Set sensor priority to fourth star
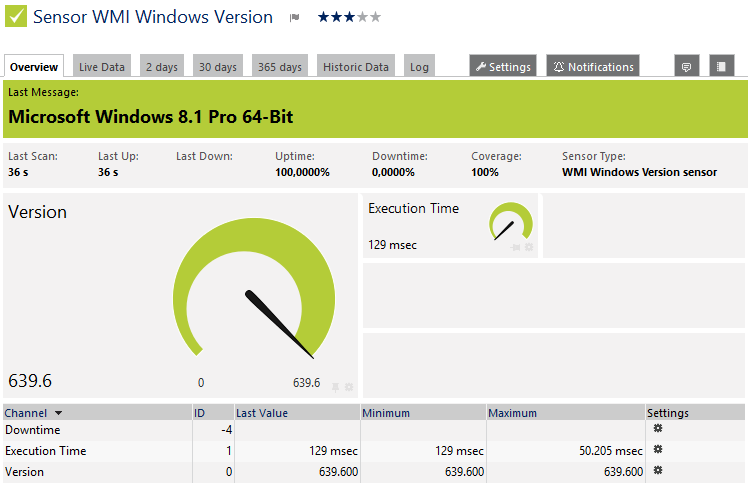748x486 pixels. pos(363,17)
